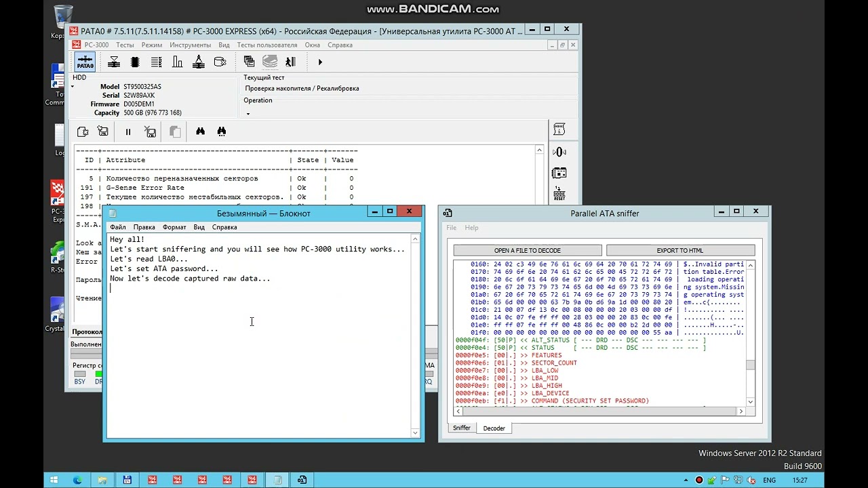
Task: Select the Decoder tab
Action: 494,428
